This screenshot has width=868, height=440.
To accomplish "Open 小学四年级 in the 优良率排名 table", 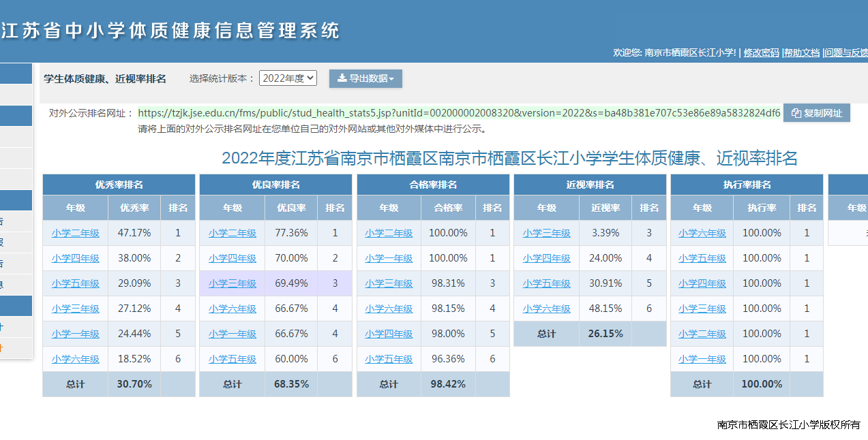I will pyautogui.click(x=233, y=258).
